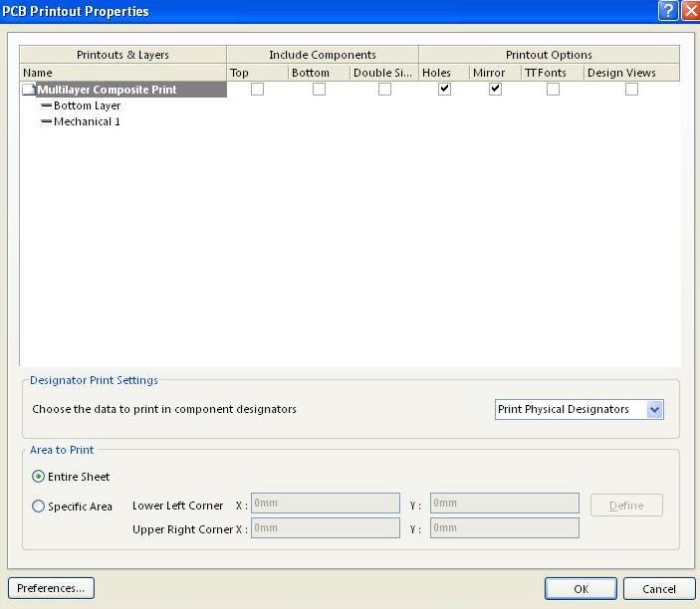Select the Entire Sheet radio button
The image size is (700, 609).
click(x=39, y=477)
